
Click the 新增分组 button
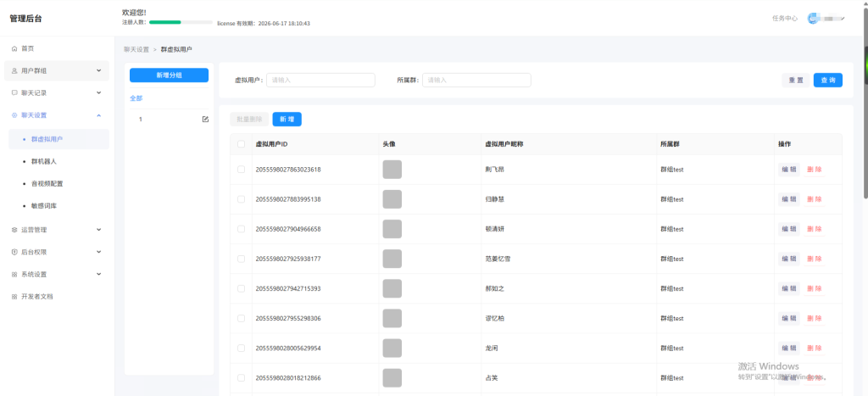(x=169, y=75)
